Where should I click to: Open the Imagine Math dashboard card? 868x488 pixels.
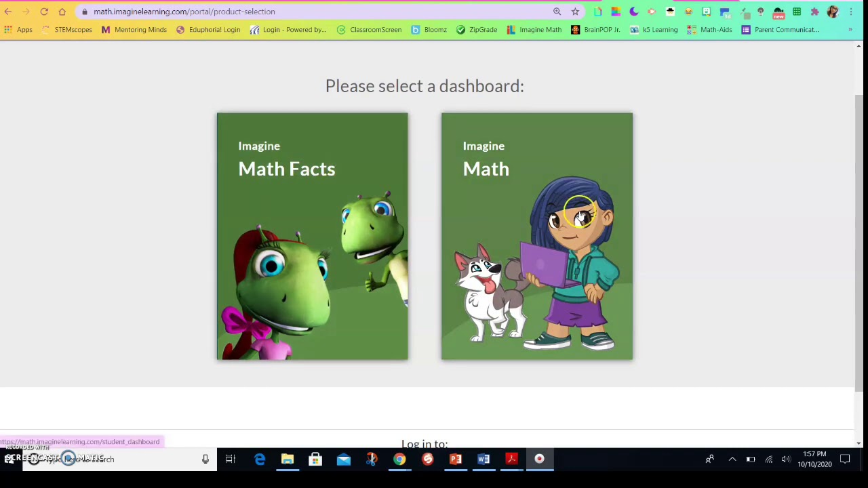click(537, 236)
